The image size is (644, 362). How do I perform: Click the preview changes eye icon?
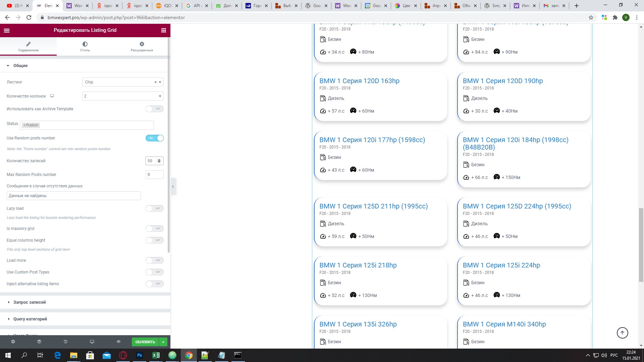pyautogui.click(x=118, y=342)
